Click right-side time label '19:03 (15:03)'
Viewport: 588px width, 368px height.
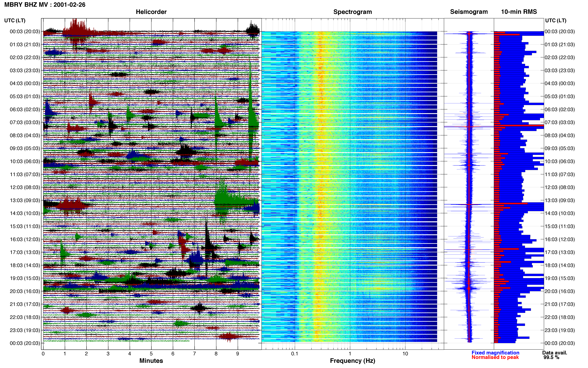coord(560,278)
